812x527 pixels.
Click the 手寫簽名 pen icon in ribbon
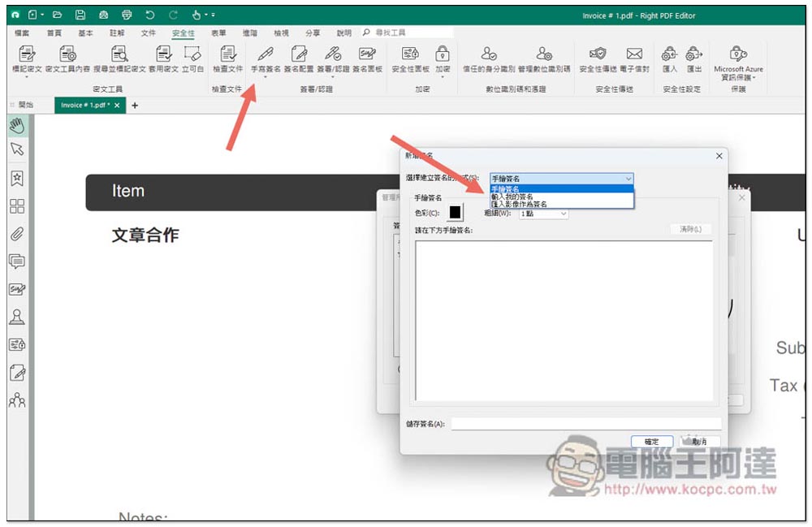tap(265, 55)
